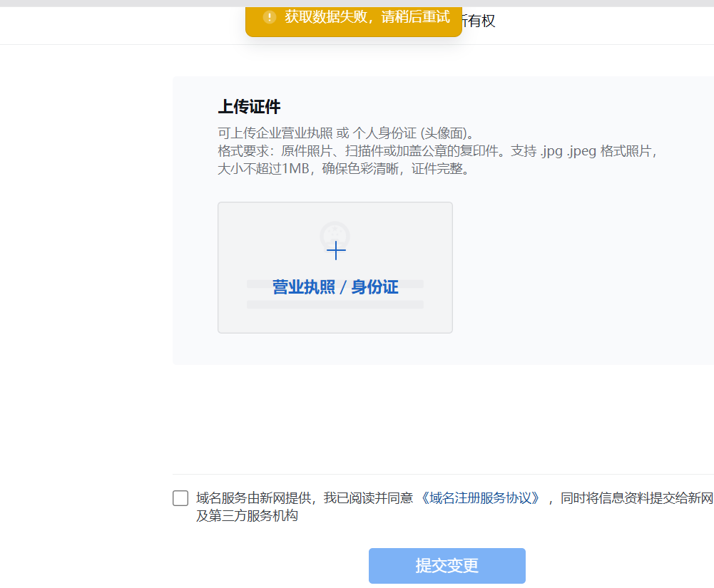The width and height of the screenshot is (714, 588).
Task: Dismiss the 获取数据失败 toast notification
Action: 354,18
